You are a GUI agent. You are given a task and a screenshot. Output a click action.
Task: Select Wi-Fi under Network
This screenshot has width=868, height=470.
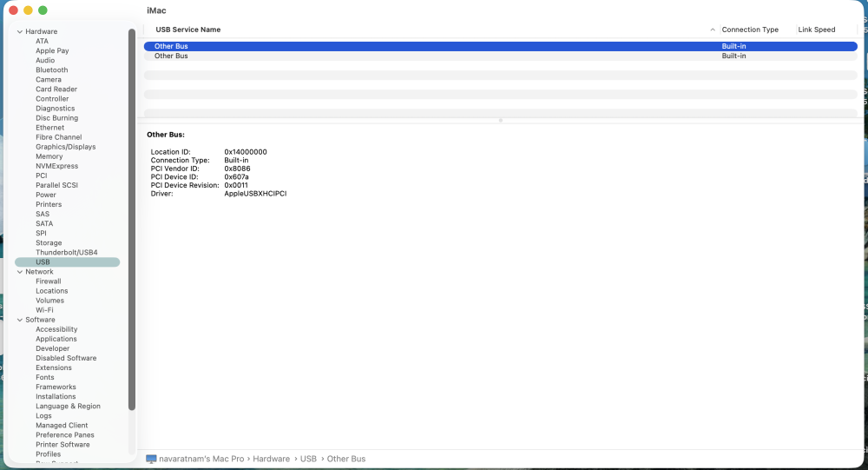click(x=45, y=310)
